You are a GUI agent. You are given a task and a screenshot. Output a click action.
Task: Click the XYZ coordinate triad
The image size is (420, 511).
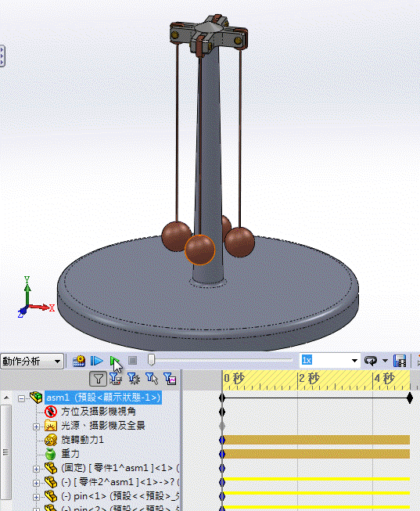click(35, 297)
